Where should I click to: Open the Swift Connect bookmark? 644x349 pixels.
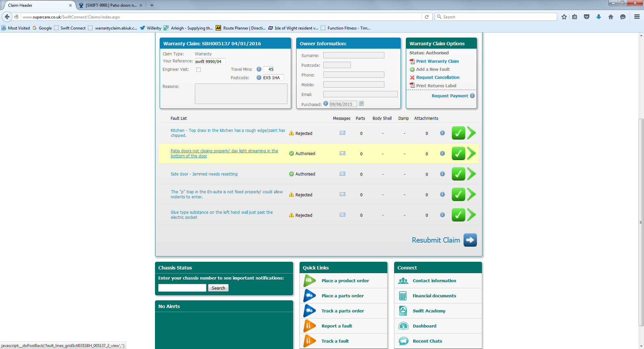pos(73,28)
